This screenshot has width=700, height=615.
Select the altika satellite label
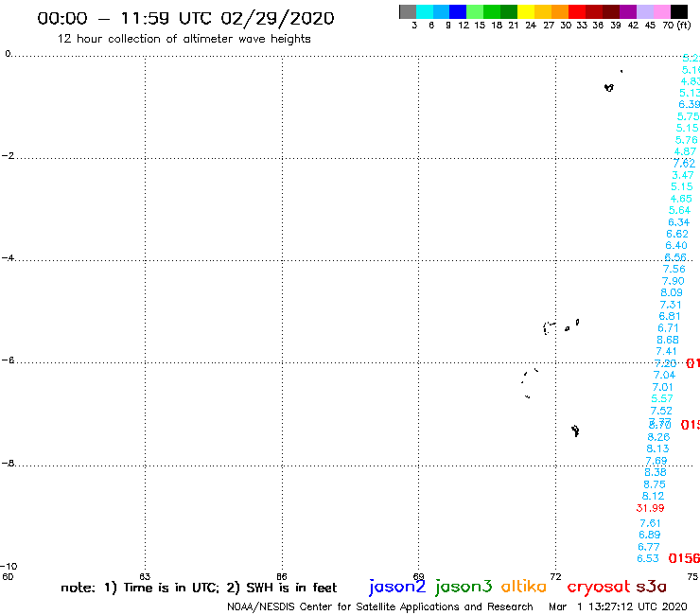[523, 587]
